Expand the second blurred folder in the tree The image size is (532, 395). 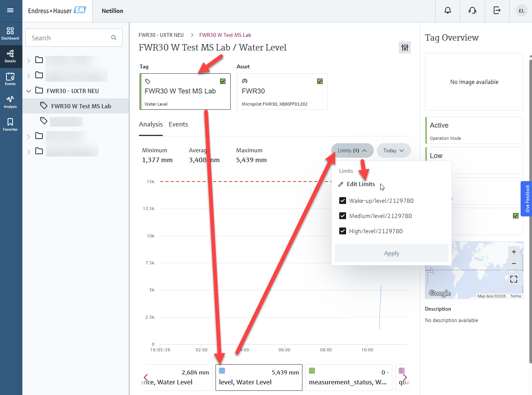[x=29, y=76]
